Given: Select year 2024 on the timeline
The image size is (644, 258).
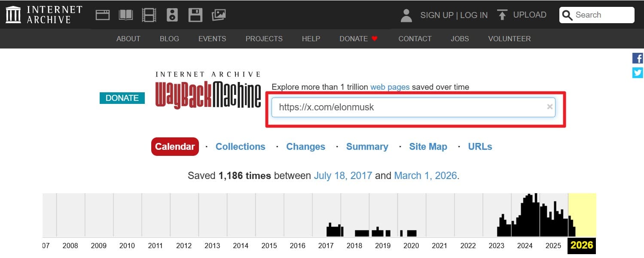Looking at the screenshot, I should (525, 246).
